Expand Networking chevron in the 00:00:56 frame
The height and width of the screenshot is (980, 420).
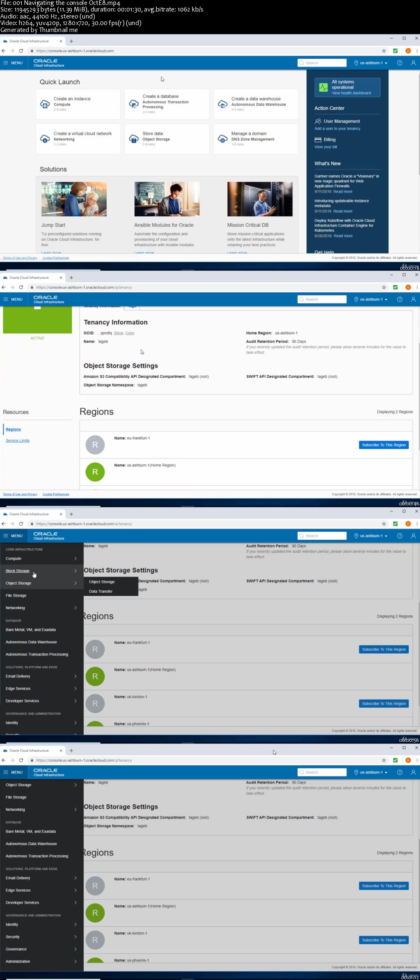75,608
